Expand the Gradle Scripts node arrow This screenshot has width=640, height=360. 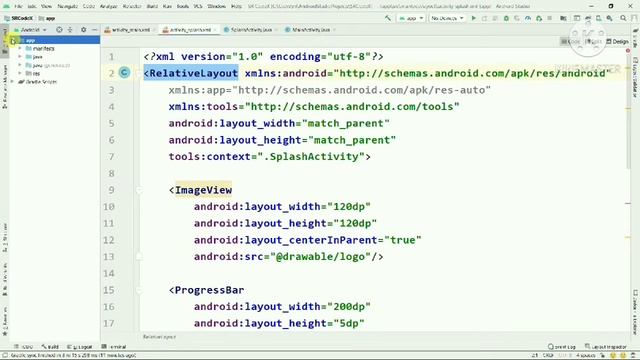(x=13, y=82)
